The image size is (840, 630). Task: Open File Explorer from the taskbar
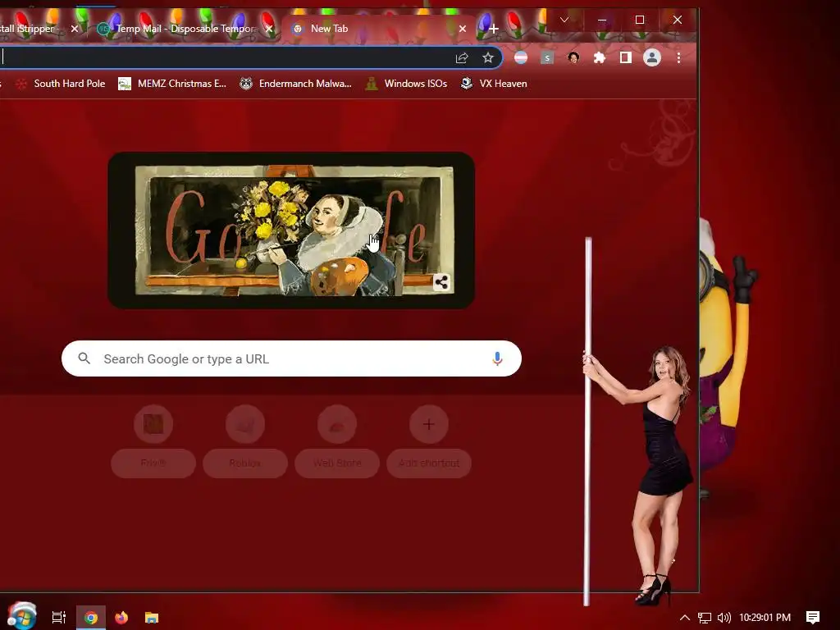point(152,618)
